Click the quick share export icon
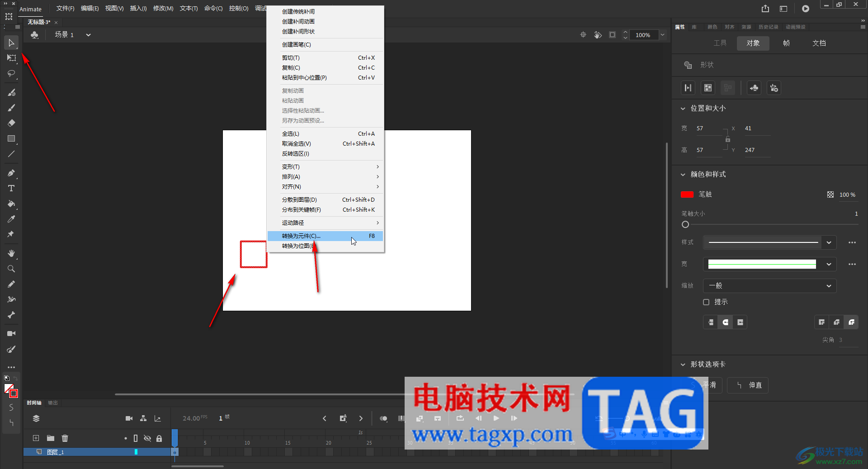 765,9
